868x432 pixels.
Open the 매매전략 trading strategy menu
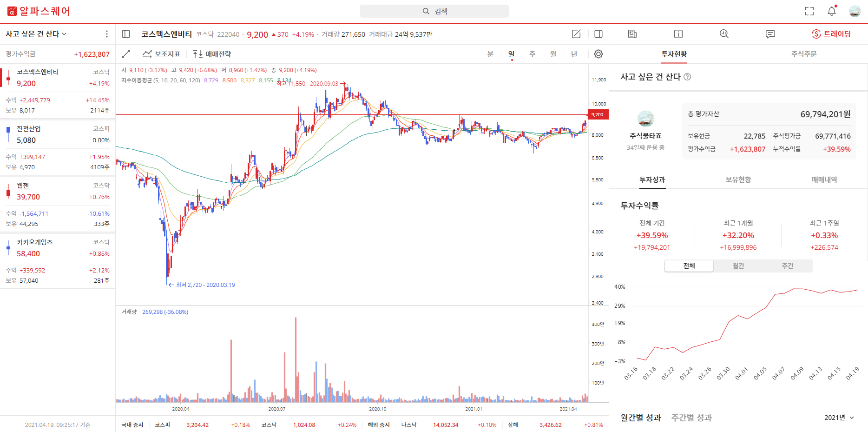click(x=212, y=54)
